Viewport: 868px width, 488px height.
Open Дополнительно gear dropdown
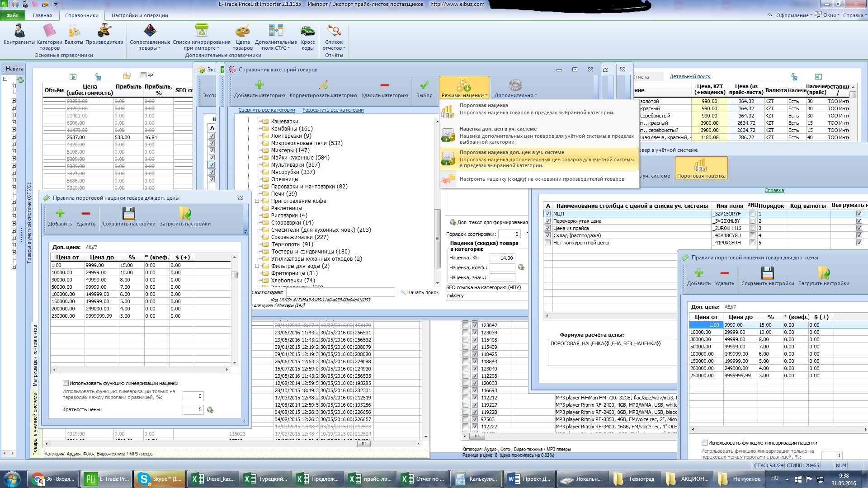coord(515,89)
